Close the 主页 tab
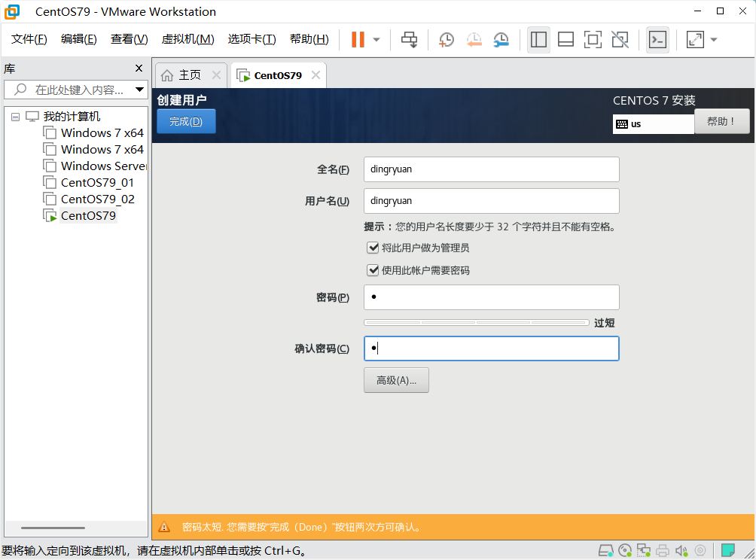 tap(216, 75)
